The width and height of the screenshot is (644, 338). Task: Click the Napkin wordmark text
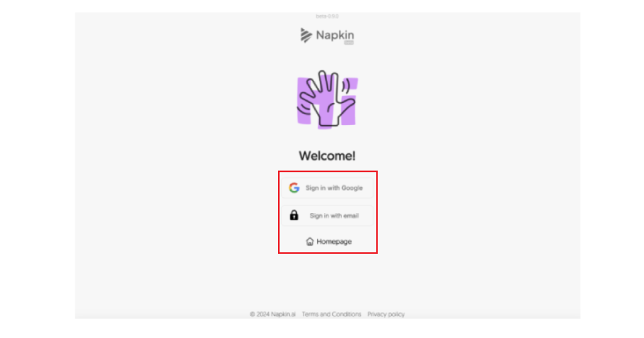click(335, 35)
